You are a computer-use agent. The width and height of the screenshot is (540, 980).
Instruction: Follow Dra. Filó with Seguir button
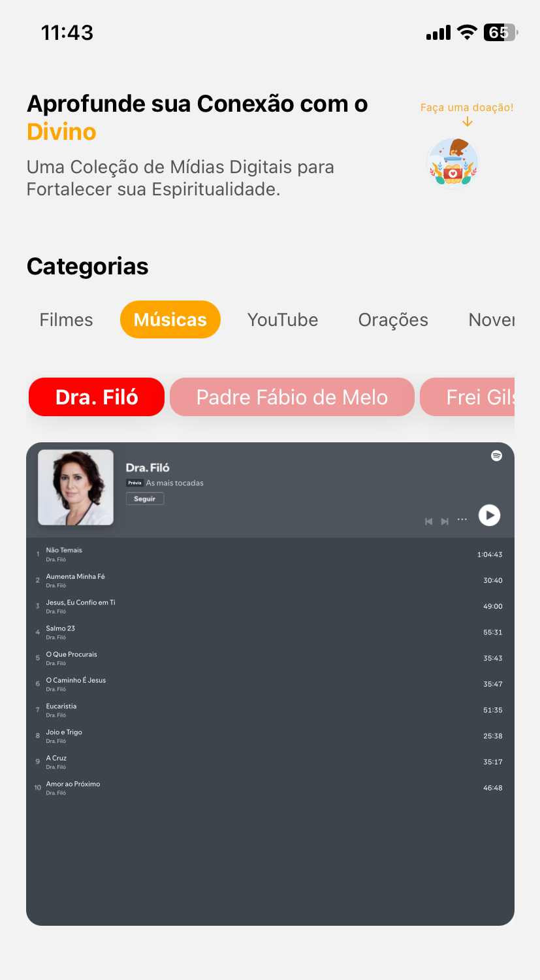click(145, 498)
